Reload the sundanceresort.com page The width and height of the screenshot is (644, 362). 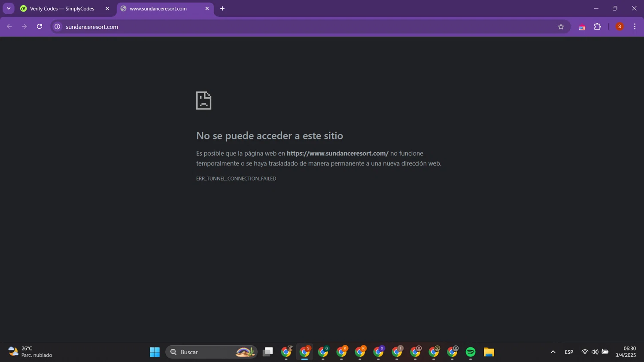39,27
